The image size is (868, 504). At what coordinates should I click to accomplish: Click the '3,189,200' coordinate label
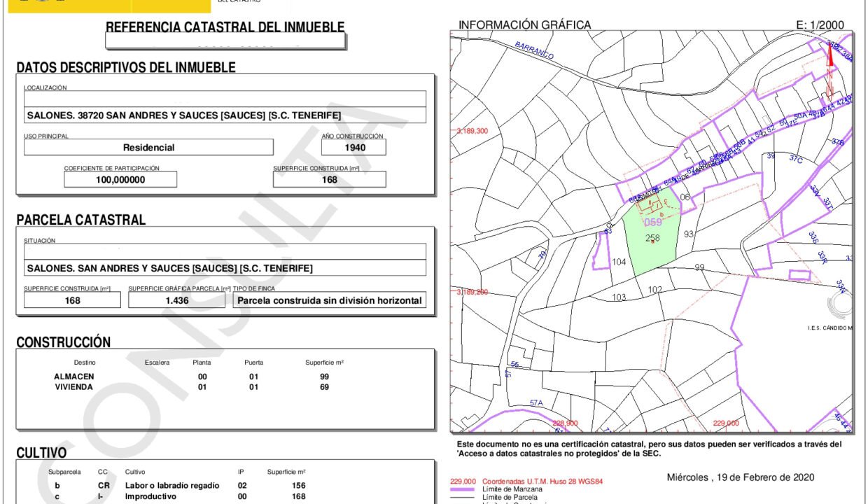pyautogui.click(x=471, y=291)
